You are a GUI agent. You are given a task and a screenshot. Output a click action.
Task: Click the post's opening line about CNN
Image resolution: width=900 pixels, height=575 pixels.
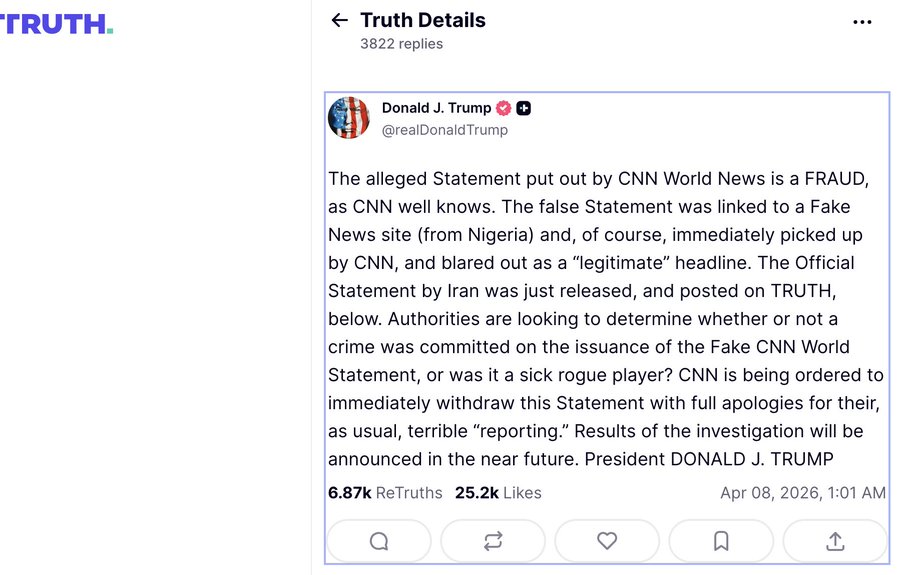(x=598, y=179)
